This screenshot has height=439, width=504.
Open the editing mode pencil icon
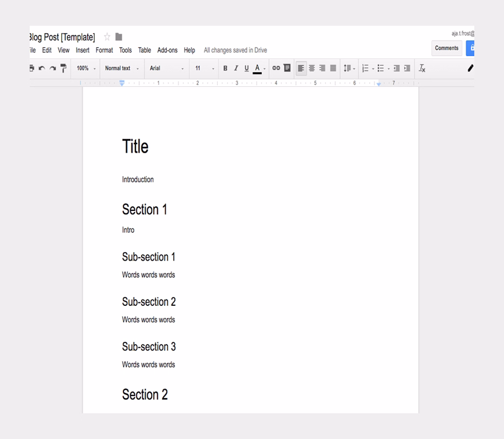click(x=471, y=68)
